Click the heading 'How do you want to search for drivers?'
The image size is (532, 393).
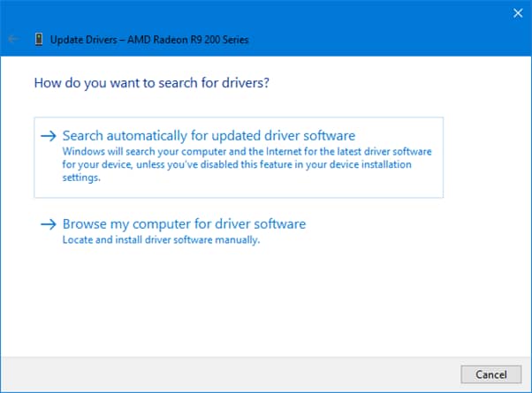[x=152, y=83]
